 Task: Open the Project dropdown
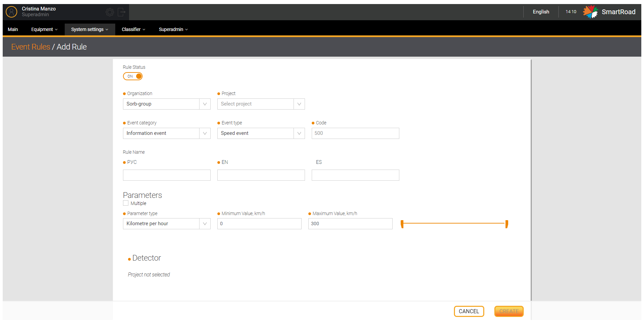(261, 104)
